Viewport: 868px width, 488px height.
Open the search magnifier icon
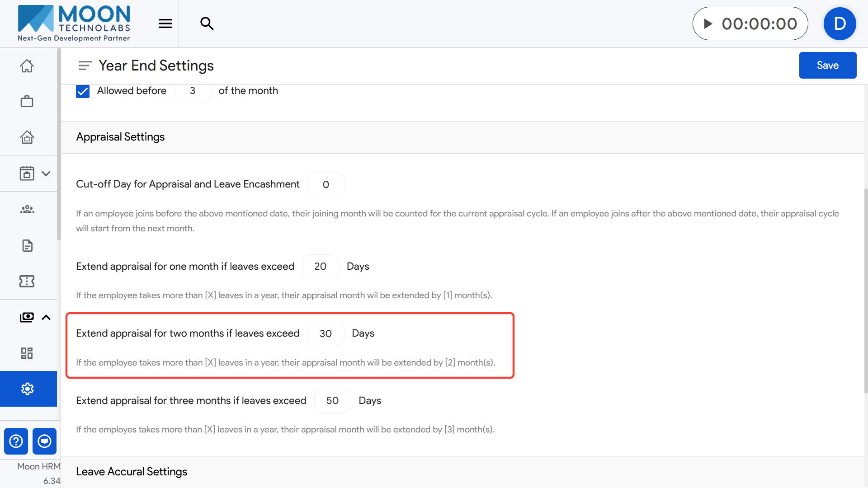click(x=207, y=23)
